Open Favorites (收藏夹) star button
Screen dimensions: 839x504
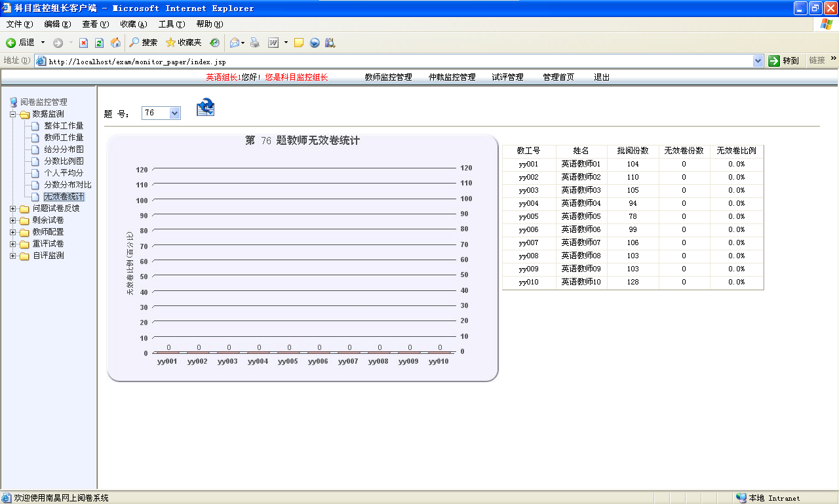click(x=184, y=43)
